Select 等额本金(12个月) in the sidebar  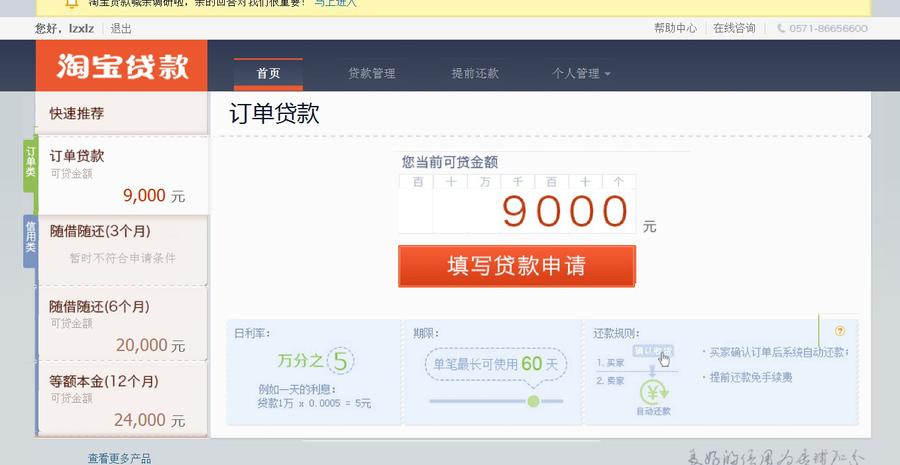tap(122, 398)
